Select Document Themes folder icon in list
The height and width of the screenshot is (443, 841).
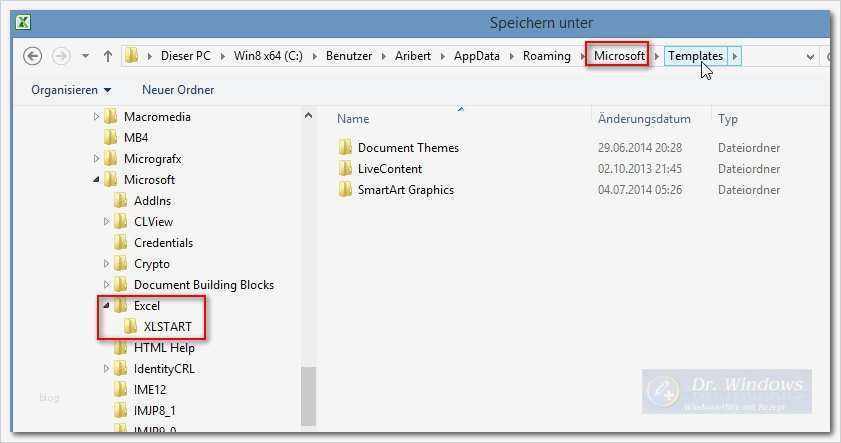(x=345, y=147)
